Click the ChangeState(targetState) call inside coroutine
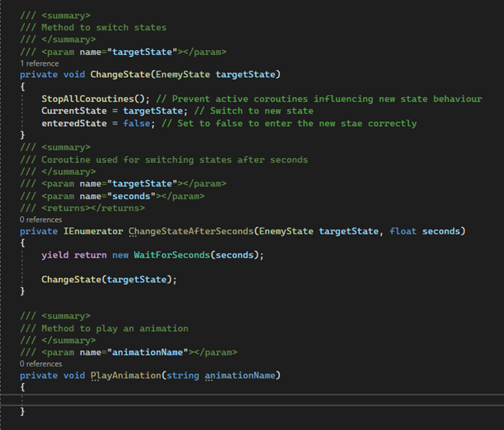Screen dimensions: 504x430 pyautogui.click(x=106, y=279)
